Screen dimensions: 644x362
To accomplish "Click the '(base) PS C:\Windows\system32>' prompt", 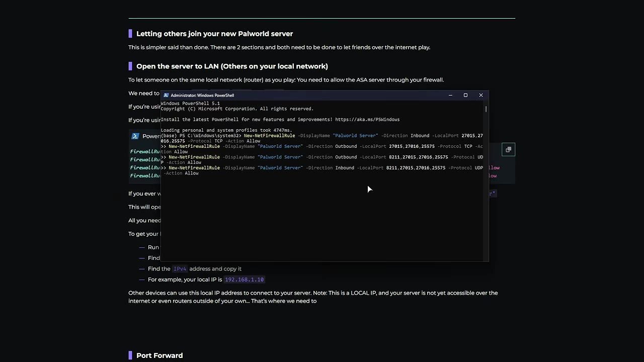I will (x=201, y=136).
